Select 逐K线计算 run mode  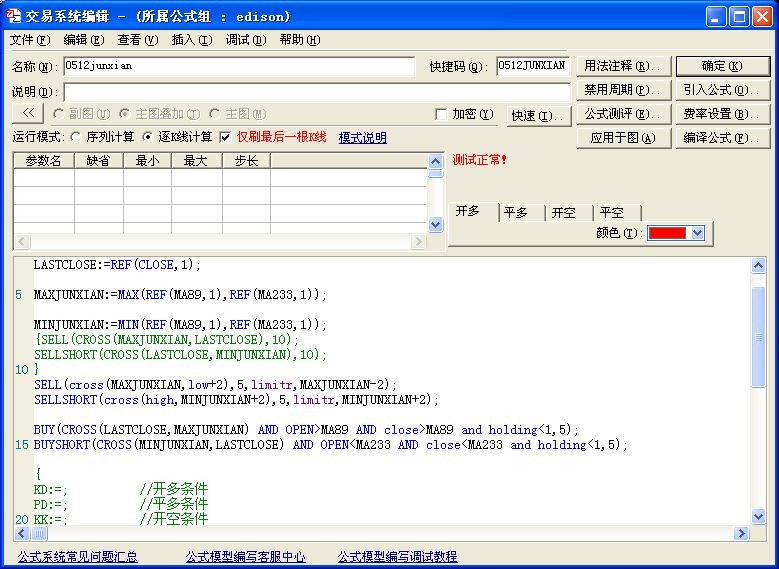(x=148, y=137)
